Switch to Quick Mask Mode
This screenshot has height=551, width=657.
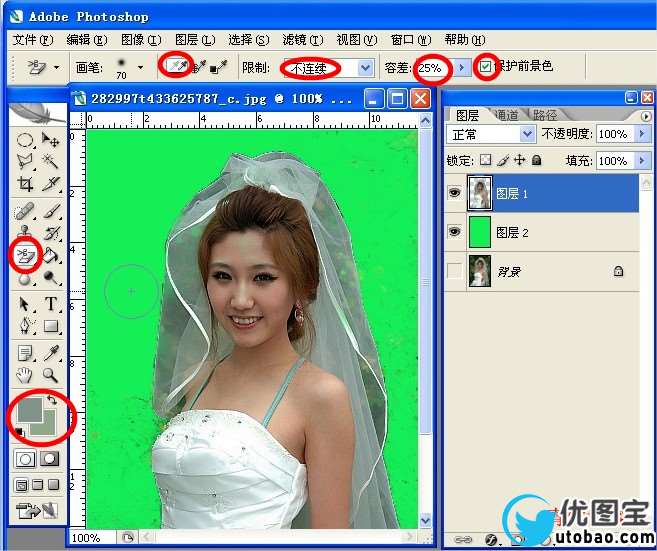49,458
